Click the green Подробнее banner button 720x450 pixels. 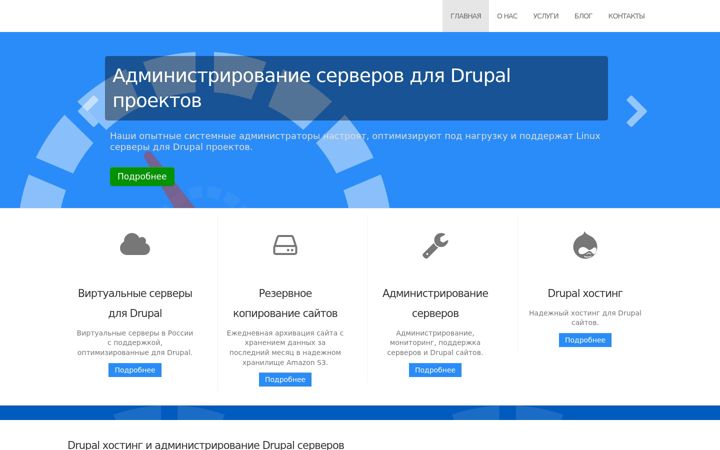pos(142,176)
